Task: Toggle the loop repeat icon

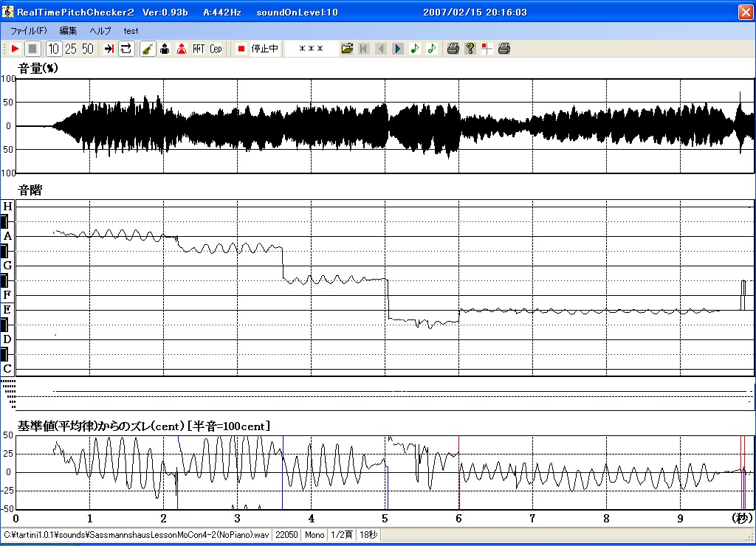Action: pos(126,49)
